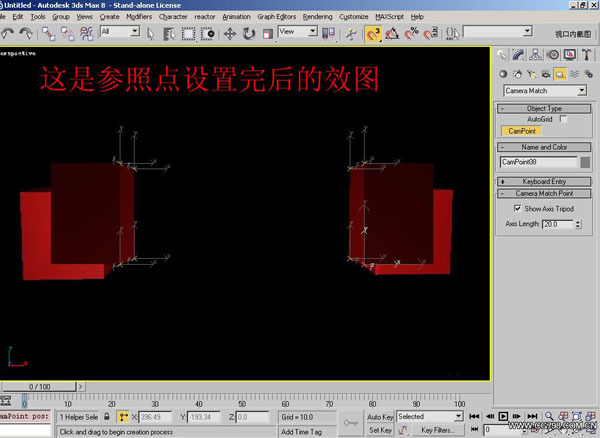This screenshot has height=438, width=600.
Task: Click the Set Key button
Action: coord(380,430)
